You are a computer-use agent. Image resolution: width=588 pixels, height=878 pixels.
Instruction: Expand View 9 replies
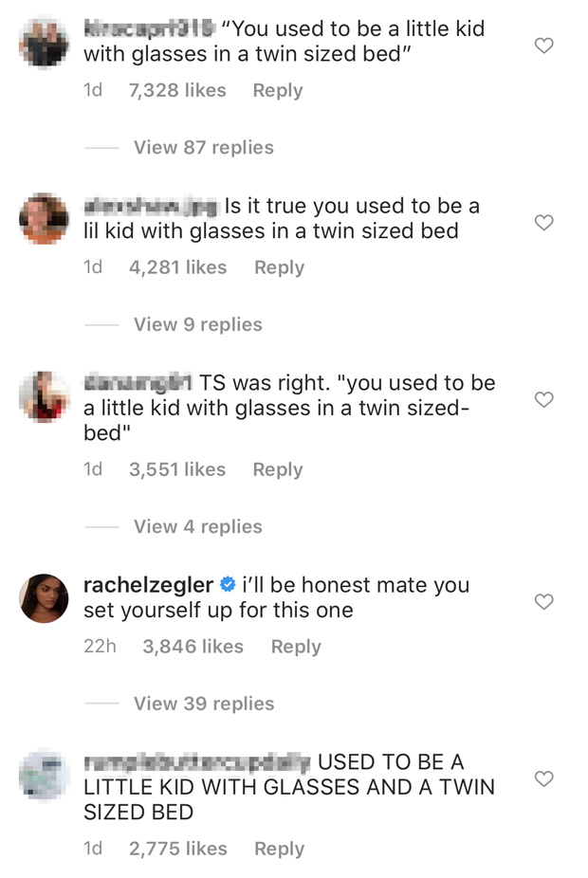(x=197, y=325)
